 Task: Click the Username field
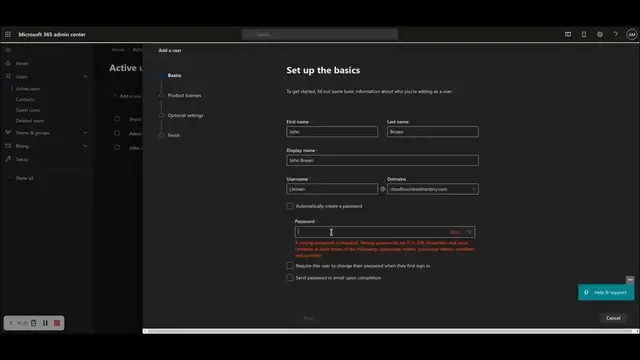[332, 189]
